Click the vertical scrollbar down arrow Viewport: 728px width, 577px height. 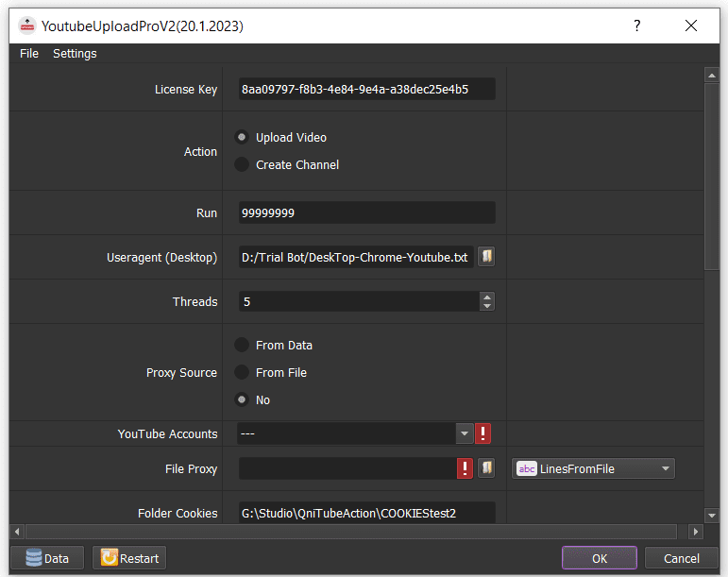point(712,516)
